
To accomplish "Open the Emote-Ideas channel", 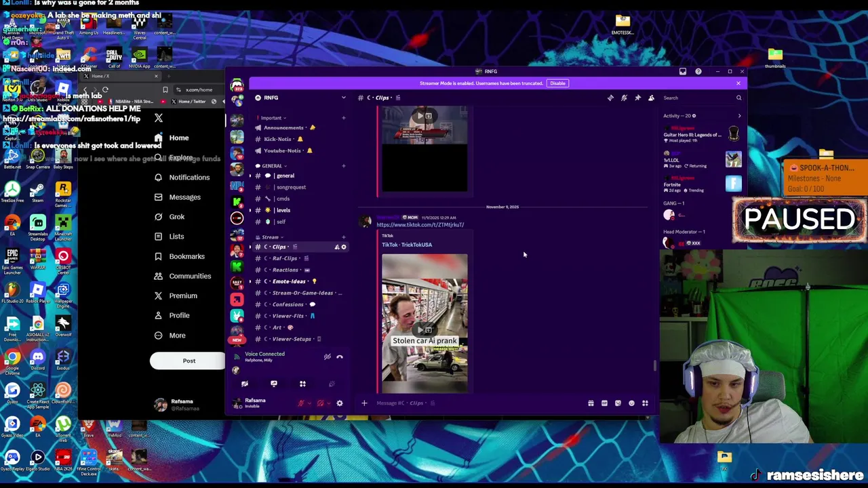I will click(x=300, y=281).
